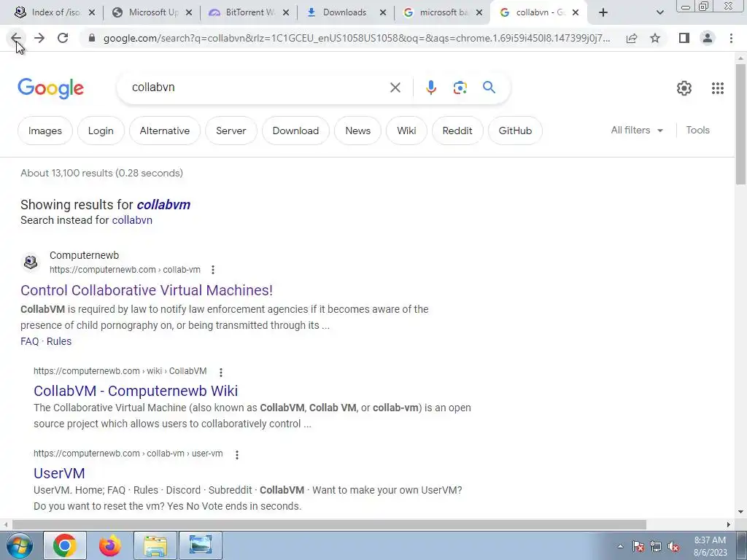
Task: Share this page via the share icon
Action: [x=632, y=38]
